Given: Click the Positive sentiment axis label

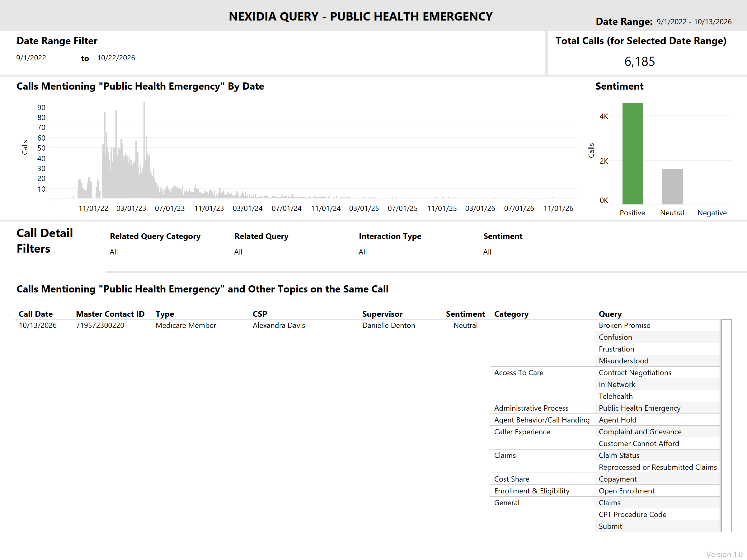Looking at the screenshot, I should [632, 213].
